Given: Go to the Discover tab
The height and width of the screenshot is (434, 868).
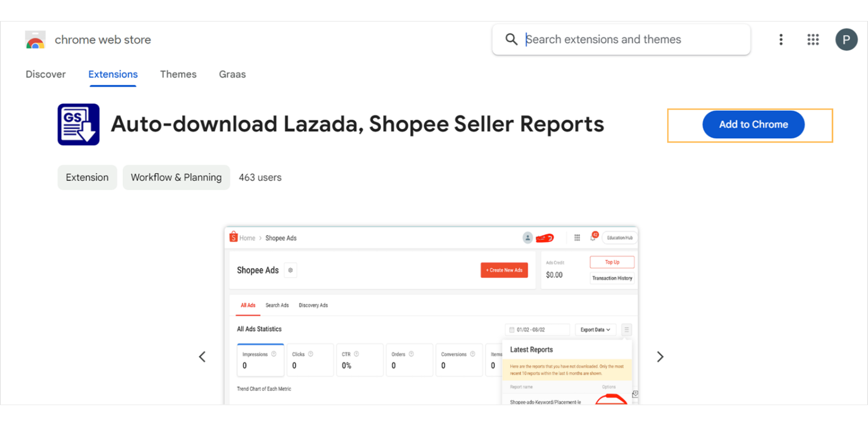Looking at the screenshot, I should click(x=46, y=74).
